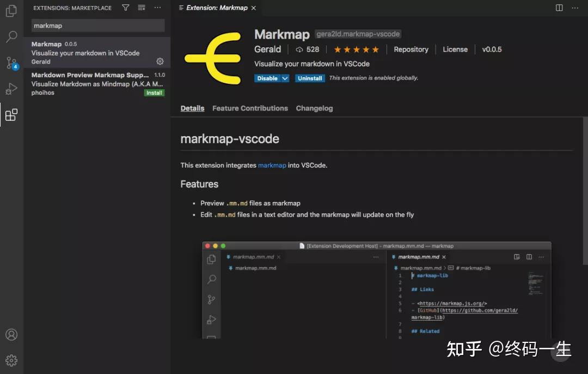Open the Accounts icon near bottom left
The width and height of the screenshot is (588, 374).
[x=11, y=334]
